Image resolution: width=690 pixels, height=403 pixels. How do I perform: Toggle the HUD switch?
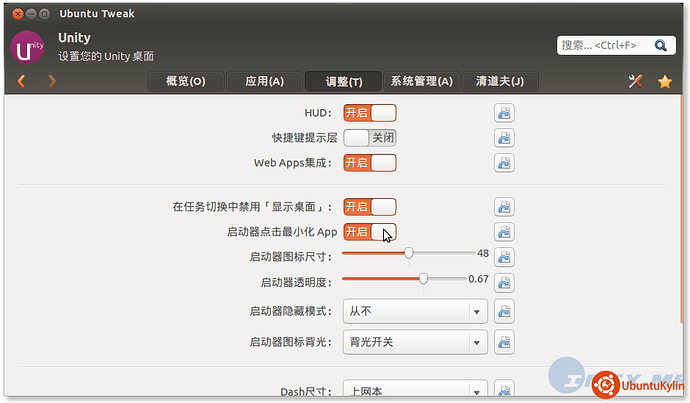[370, 113]
